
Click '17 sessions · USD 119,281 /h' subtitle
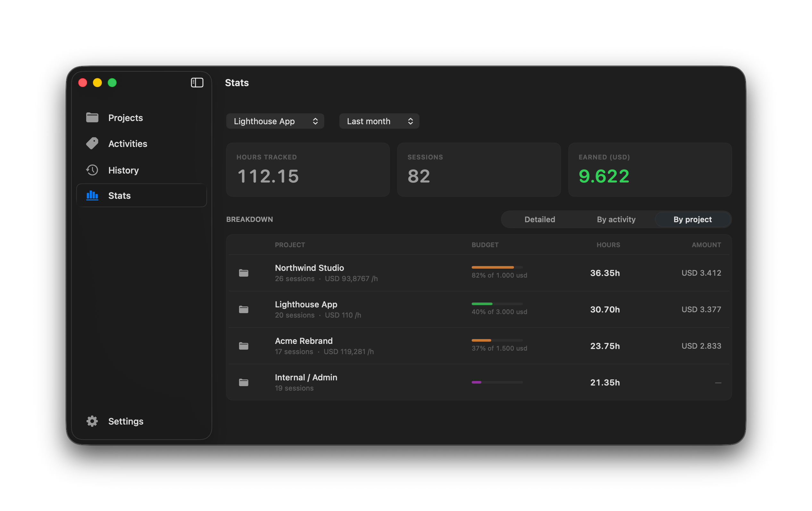click(x=324, y=352)
